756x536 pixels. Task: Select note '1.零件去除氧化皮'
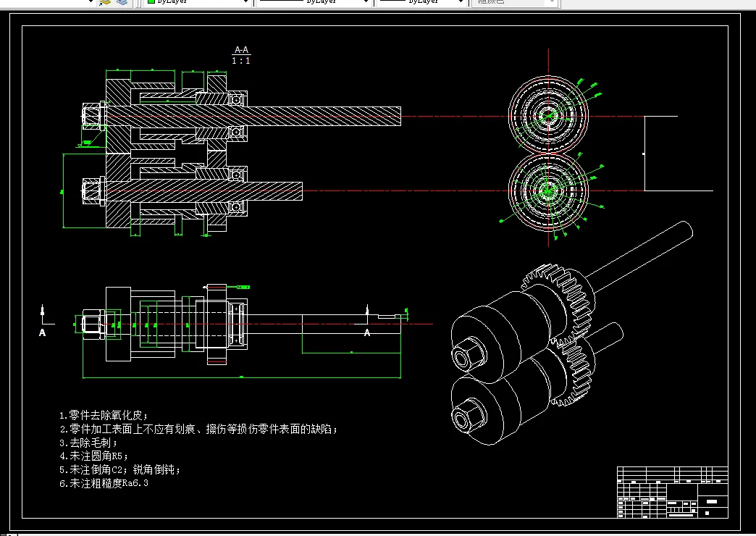(104, 415)
